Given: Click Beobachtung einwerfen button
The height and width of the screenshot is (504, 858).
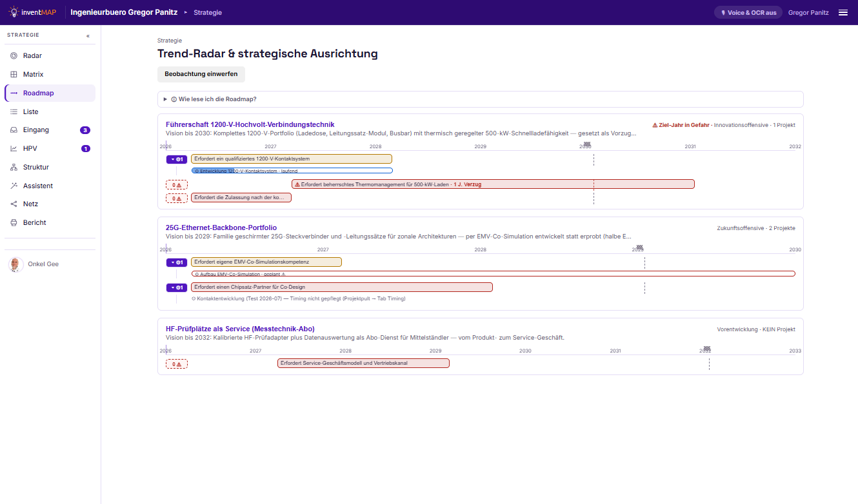Looking at the screenshot, I should click(201, 74).
